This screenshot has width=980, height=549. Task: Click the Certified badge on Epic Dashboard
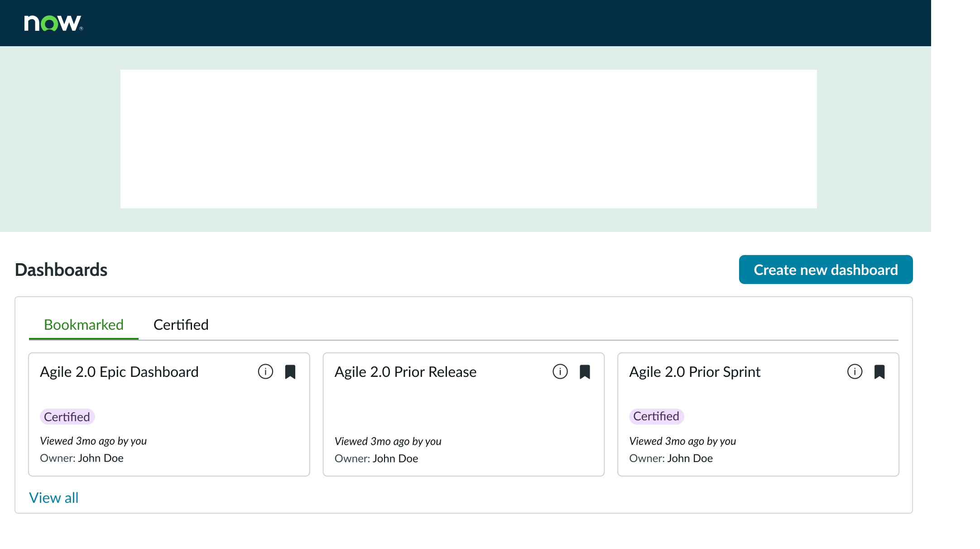[67, 416]
